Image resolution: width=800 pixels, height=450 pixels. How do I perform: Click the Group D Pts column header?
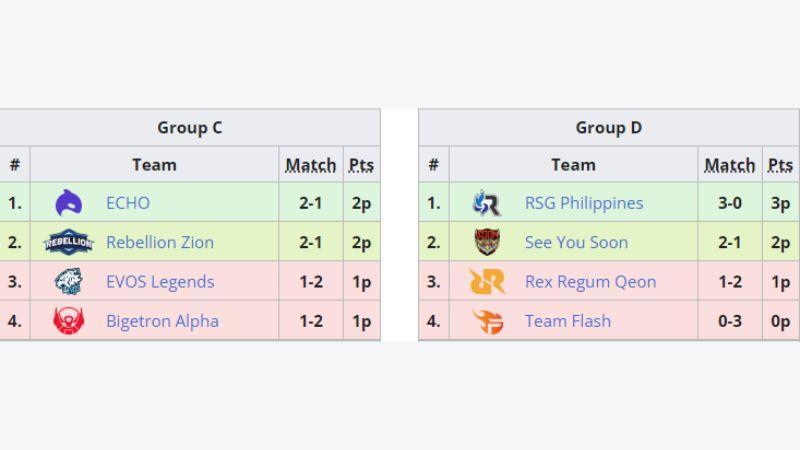781,165
